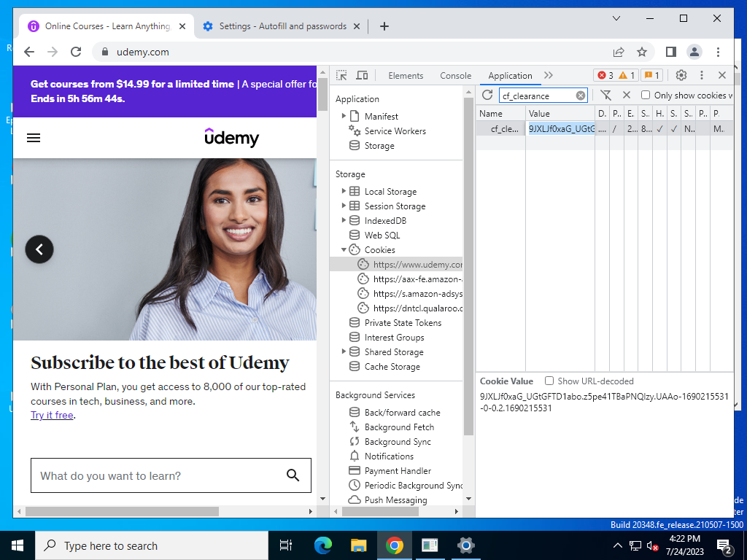Open File Explorer from taskbar

tap(359, 545)
